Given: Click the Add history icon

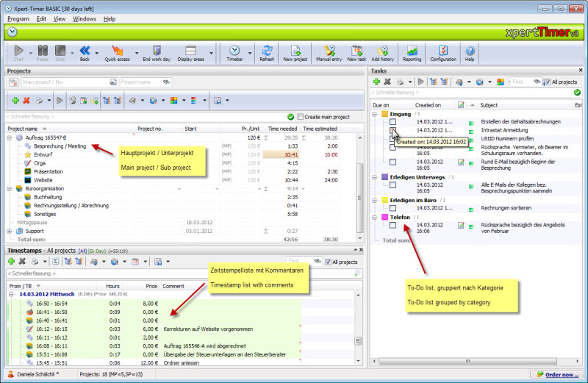Looking at the screenshot, I should pyautogui.click(x=382, y=53).
